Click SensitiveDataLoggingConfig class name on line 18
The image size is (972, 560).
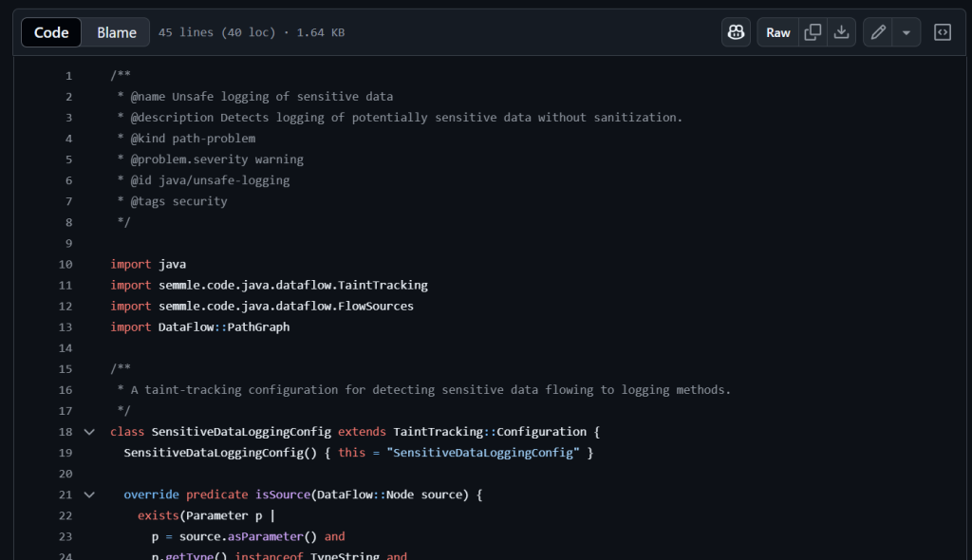click(x=241, y=432)
